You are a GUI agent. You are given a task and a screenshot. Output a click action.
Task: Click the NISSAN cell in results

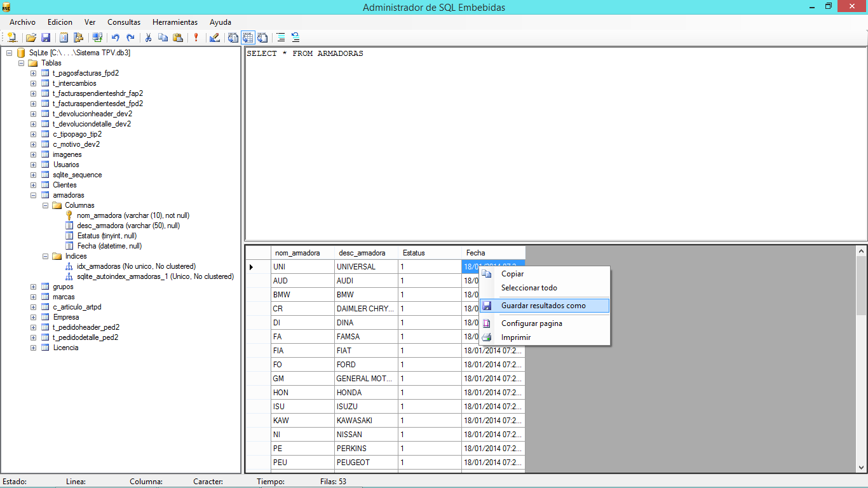click(366, 435)
